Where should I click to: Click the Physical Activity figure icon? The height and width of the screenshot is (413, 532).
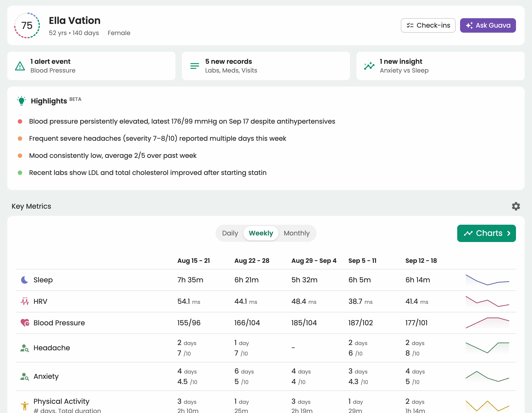click(25, 406)
